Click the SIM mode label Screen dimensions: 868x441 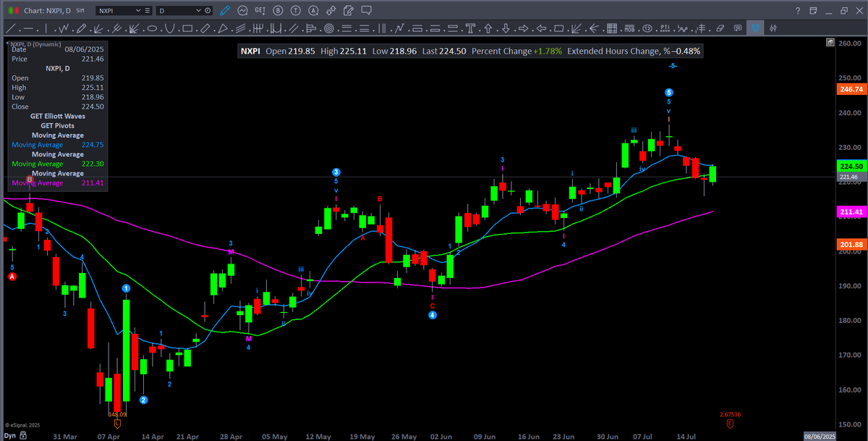(80, 11)
